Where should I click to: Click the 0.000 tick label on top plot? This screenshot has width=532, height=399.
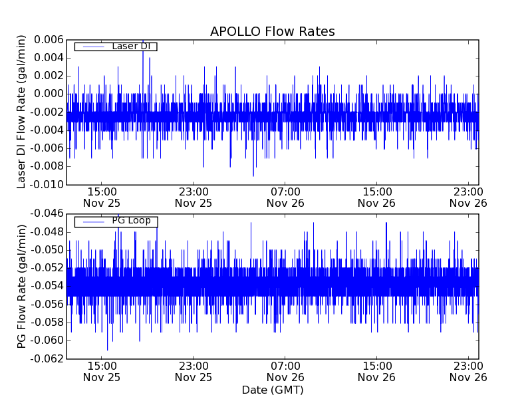49,94
